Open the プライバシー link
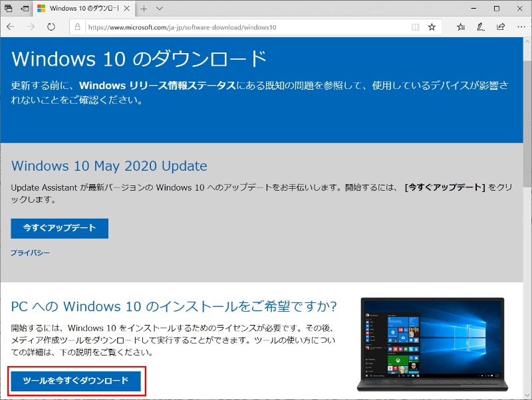This screenshot has width=532, height=400. pos(30,253)
